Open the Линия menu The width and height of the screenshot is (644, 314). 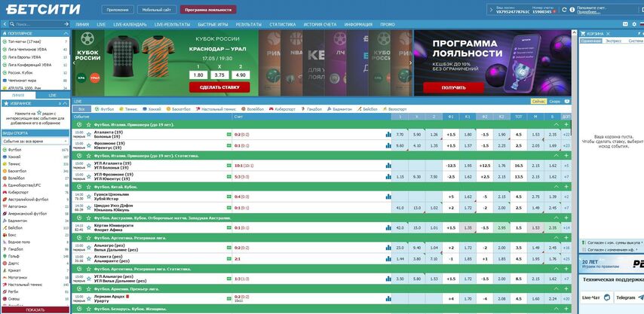tap(82, 25)
